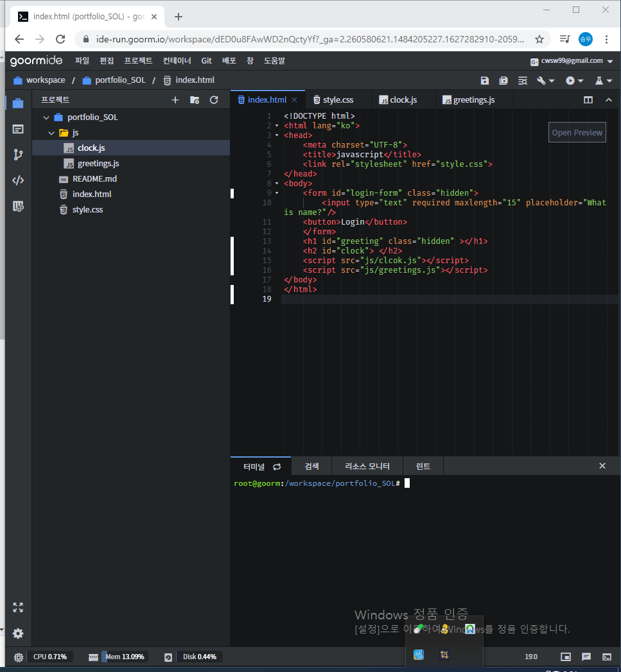
Task: Save the current file
Action: pos(485,81)
